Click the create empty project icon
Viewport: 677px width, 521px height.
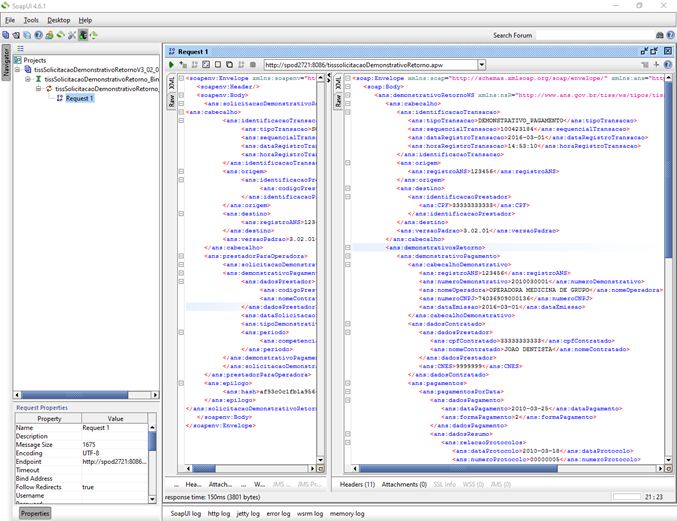(5, 35)
